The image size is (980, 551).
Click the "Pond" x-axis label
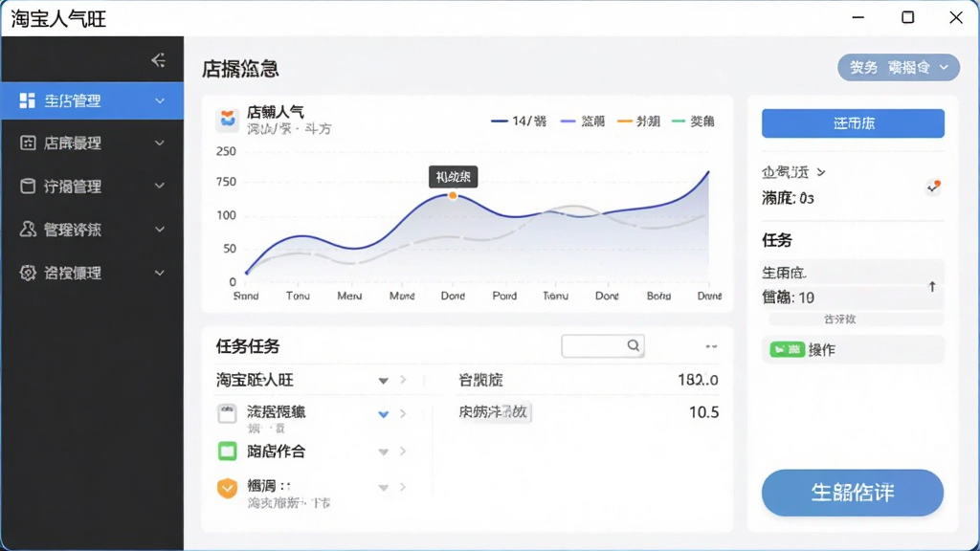pyautogui.click(x=504, y=296)
